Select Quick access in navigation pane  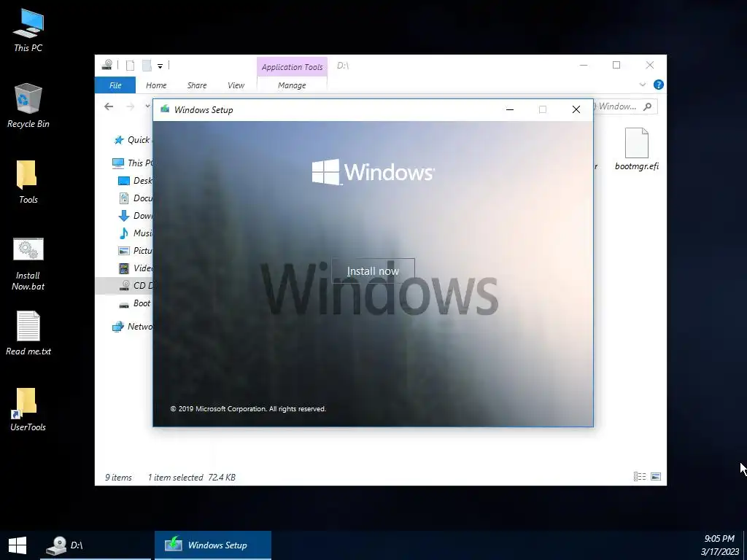pyautogui.click(x=132, y=139)
